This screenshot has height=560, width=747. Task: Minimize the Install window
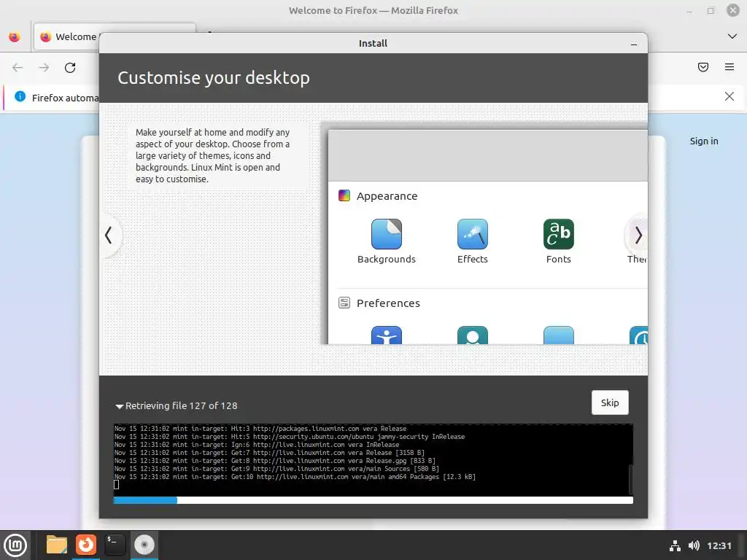tap(634, 44)
